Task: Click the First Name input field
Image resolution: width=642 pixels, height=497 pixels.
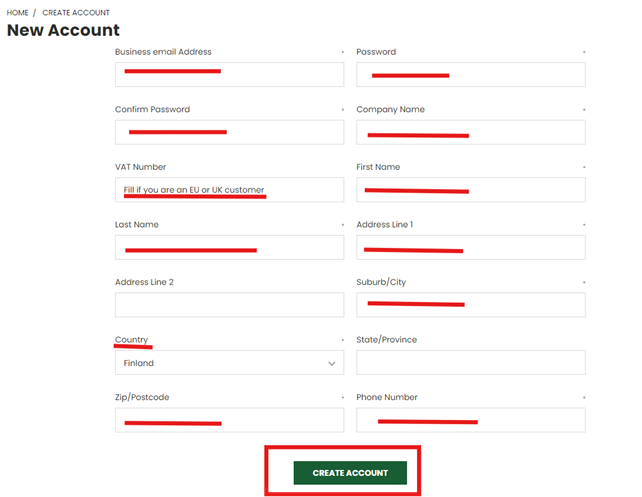Action: (470, 190)
